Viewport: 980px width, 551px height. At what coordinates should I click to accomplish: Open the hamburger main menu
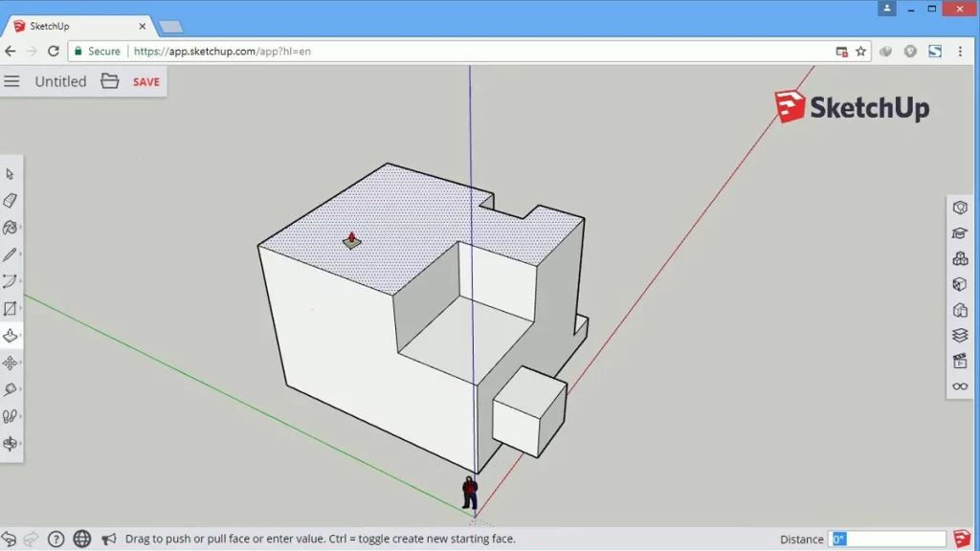pyautogui.click(x=12, y=81)
